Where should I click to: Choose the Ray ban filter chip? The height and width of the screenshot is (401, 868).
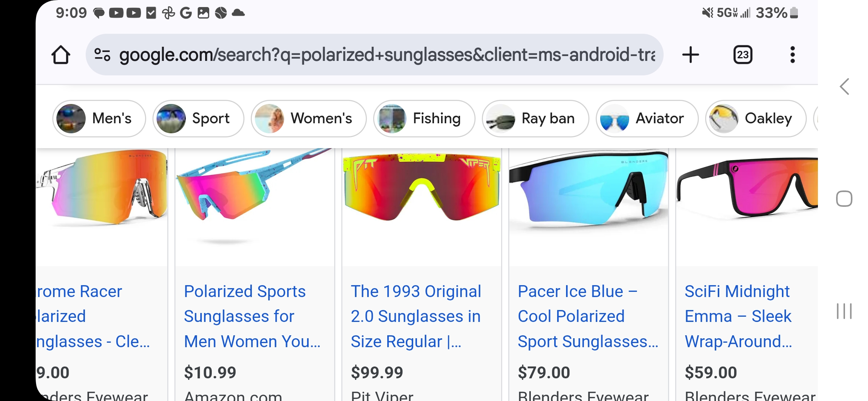pyautogui.click(x=535, y=118)
